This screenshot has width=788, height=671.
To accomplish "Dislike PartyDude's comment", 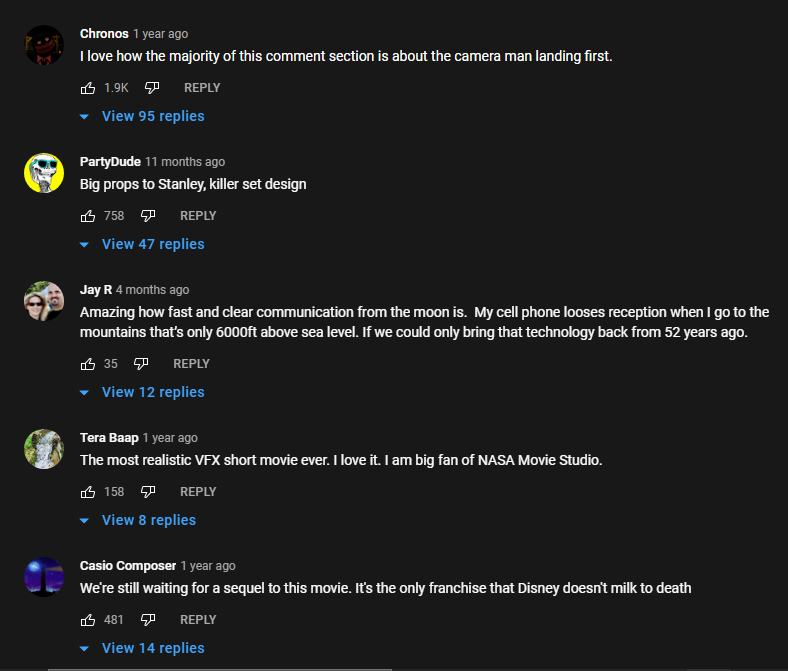I will click(148, 216).
